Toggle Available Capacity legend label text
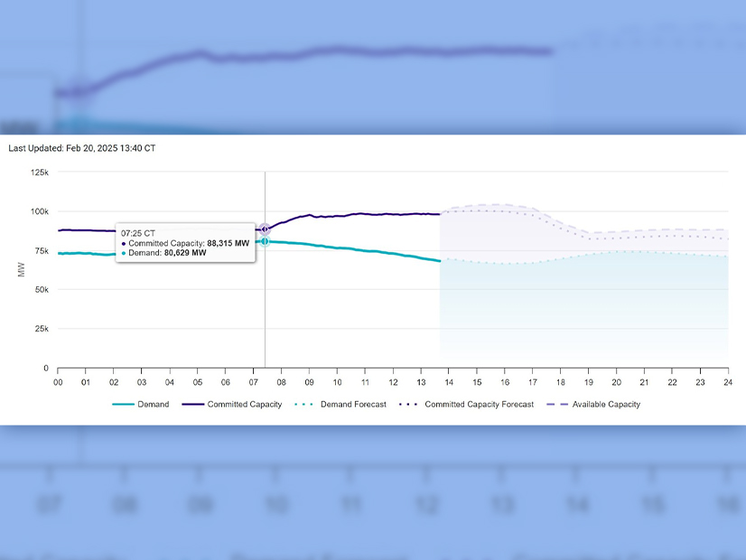 coord(606,405)
